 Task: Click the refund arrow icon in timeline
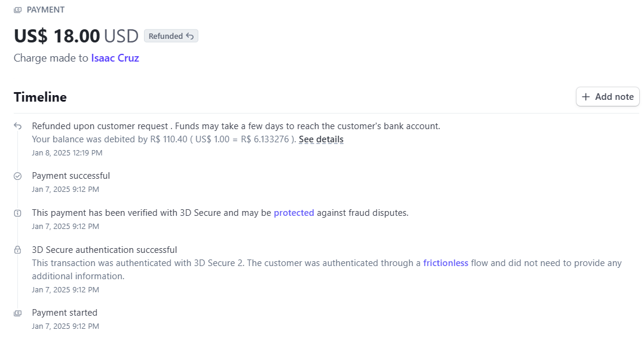coord(18,126)
